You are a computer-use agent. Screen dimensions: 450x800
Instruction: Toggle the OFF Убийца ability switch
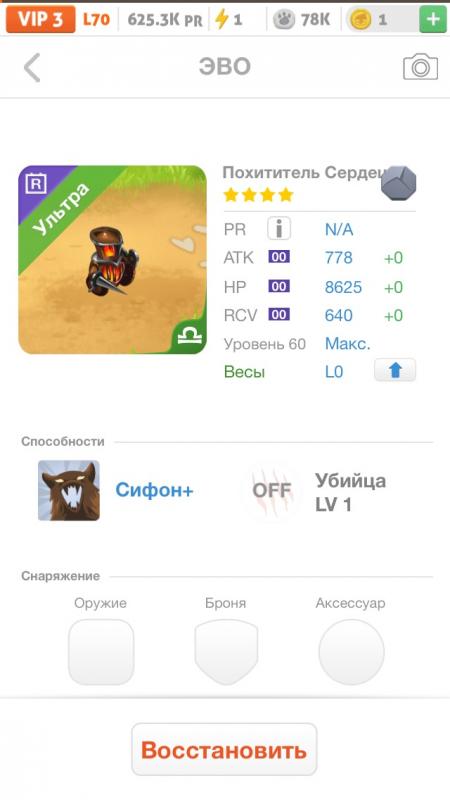click(271, 491)
